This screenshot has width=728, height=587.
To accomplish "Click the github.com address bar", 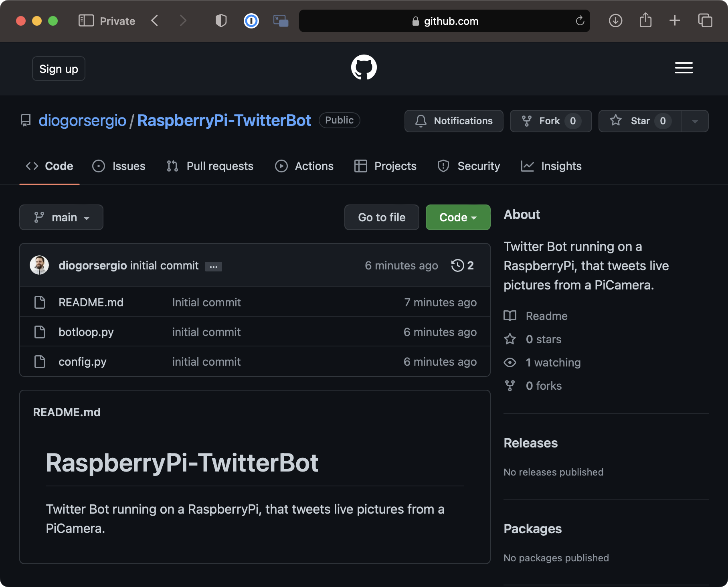I will coord(444,21).
